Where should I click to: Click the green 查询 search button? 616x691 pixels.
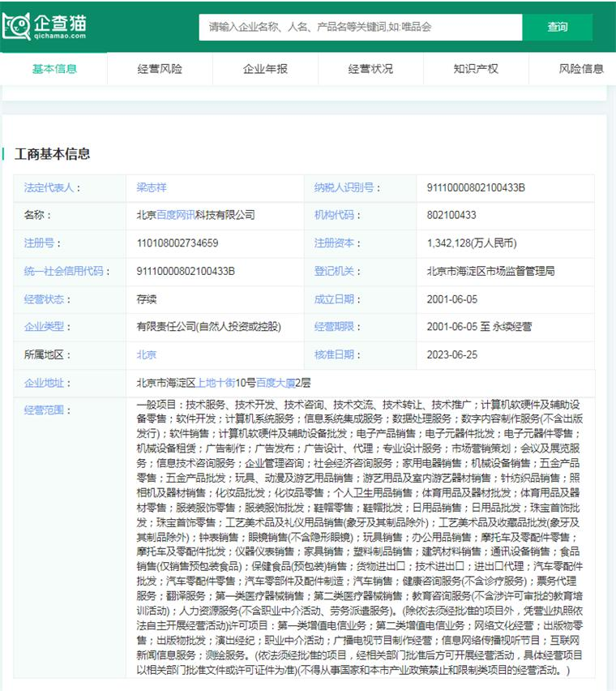[557, 27]
